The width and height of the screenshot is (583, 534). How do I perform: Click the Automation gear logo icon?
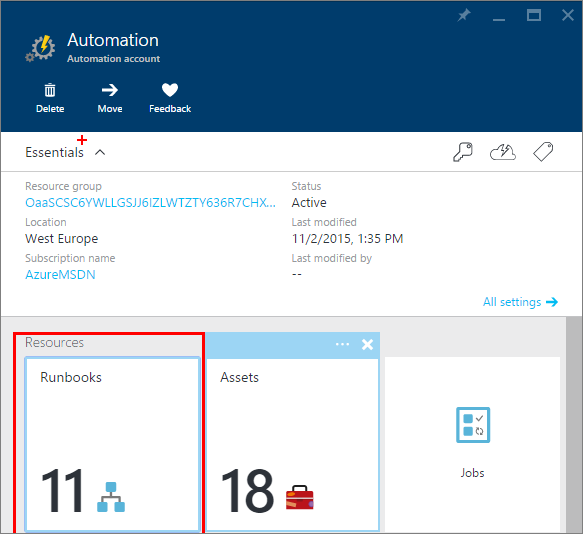point(41,48)
